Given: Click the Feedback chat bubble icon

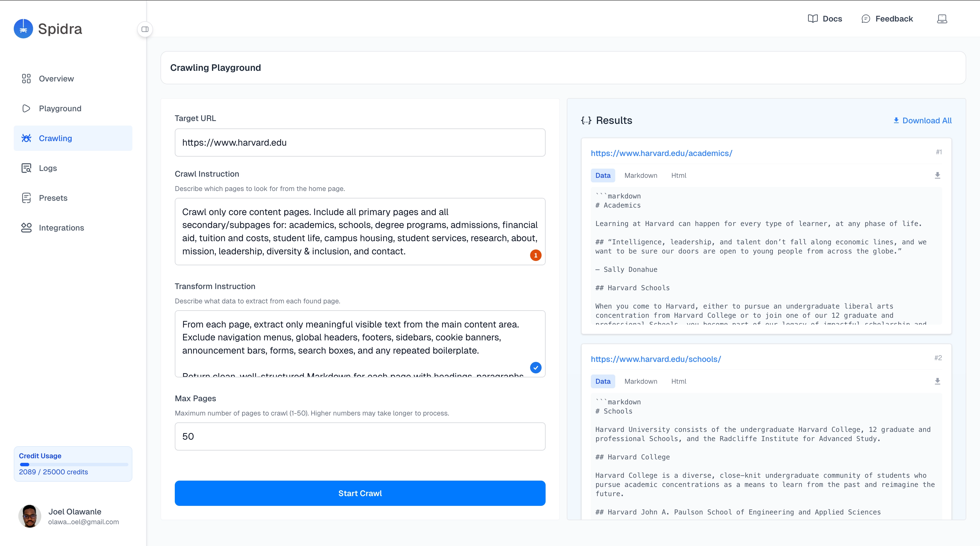Looking at the screenshot, I should pos(865,19).
